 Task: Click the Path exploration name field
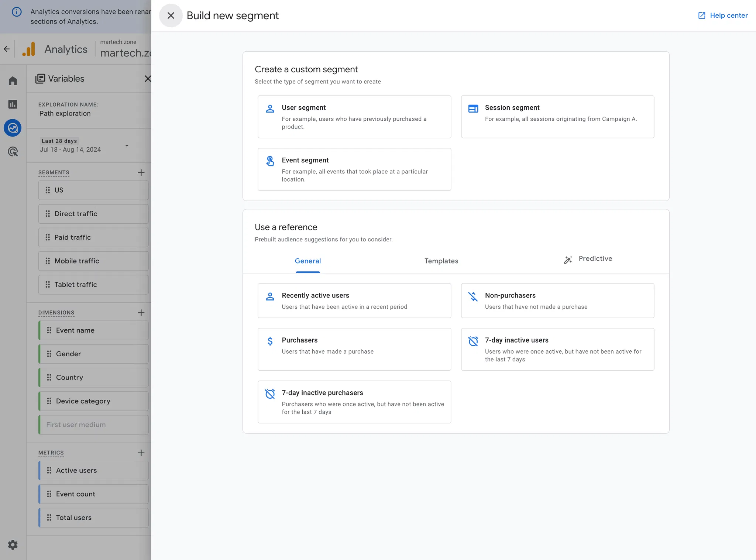[65, 114]
